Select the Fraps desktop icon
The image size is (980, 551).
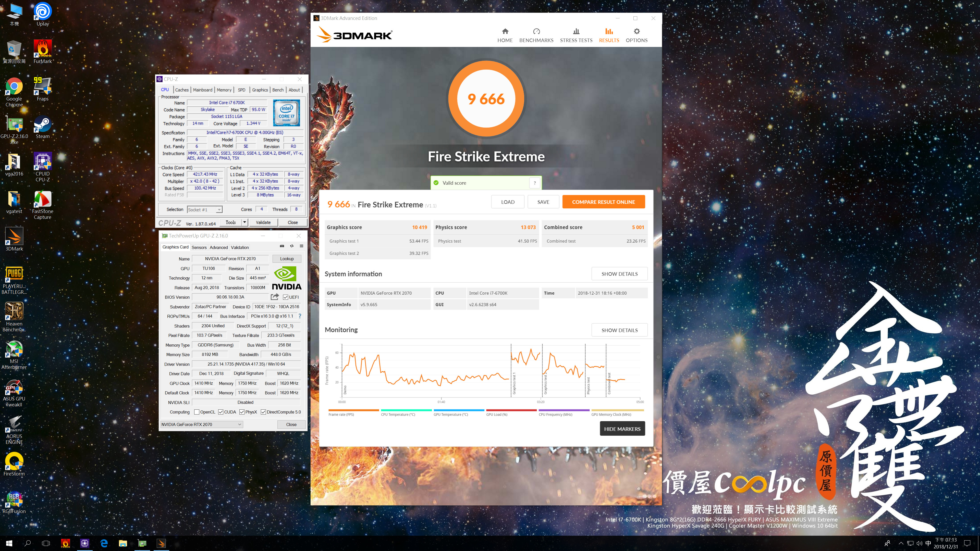43,89
